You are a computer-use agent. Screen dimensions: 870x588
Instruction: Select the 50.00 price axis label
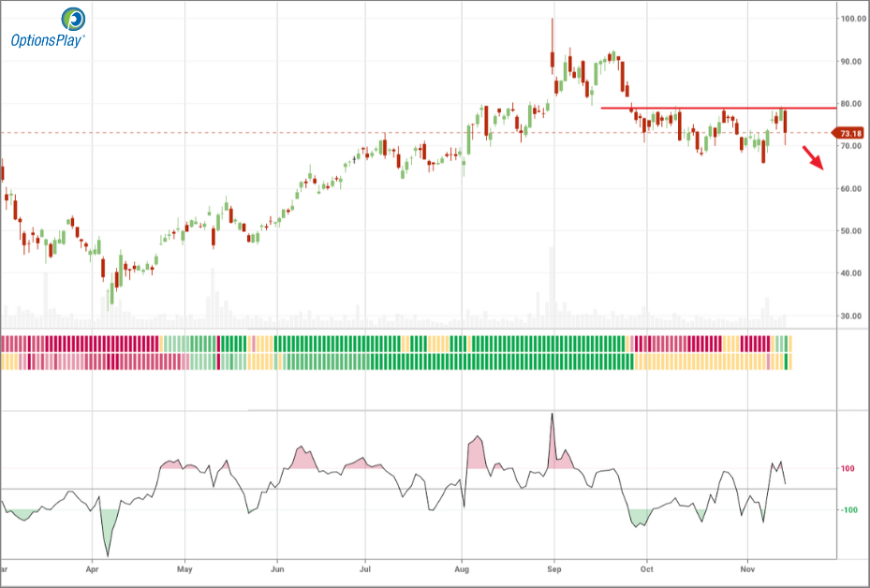pos(853,231)
